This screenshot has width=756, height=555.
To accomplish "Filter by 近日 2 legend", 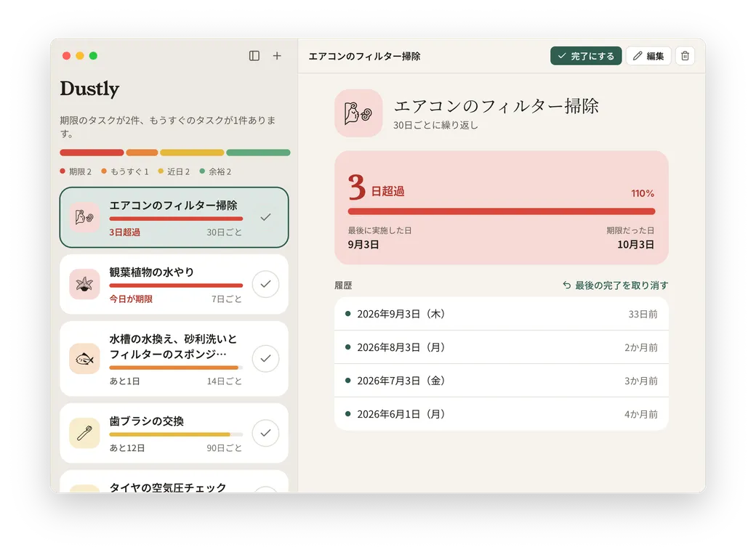I will click(x=174, y=171).
